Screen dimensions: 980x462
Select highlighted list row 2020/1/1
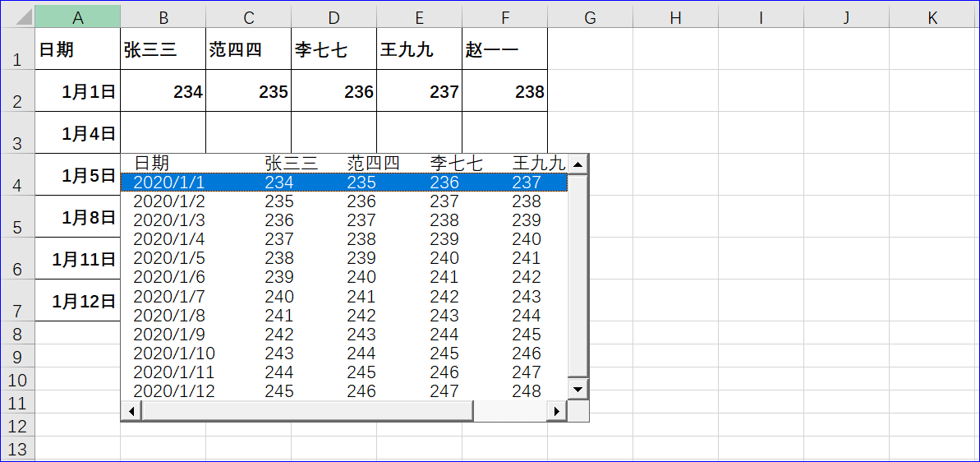click(x=344, y=182)
